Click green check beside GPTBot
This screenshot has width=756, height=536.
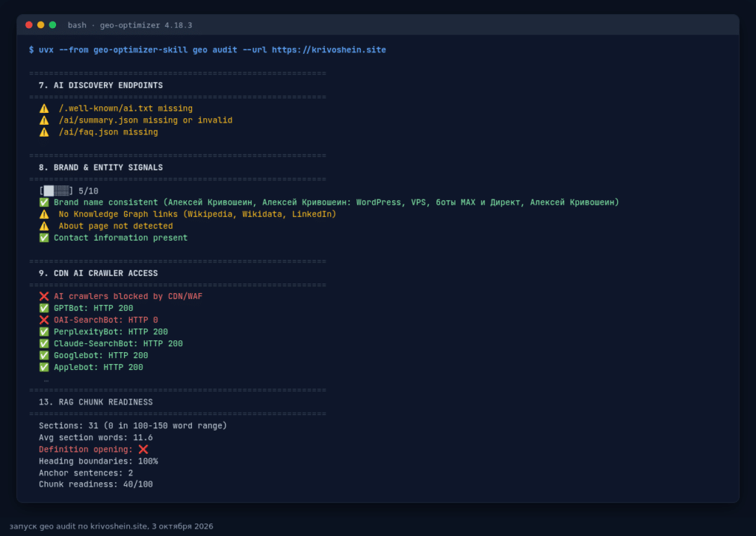[x=44, y=308]
